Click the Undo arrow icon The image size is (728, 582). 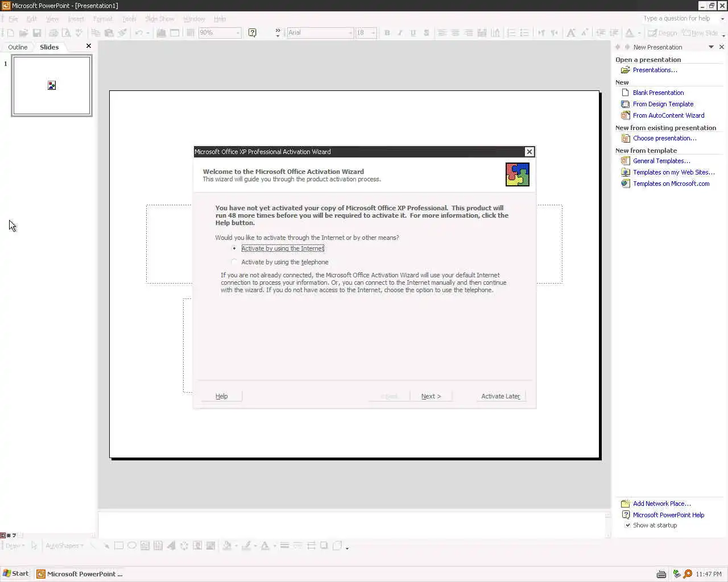[139, 33]
